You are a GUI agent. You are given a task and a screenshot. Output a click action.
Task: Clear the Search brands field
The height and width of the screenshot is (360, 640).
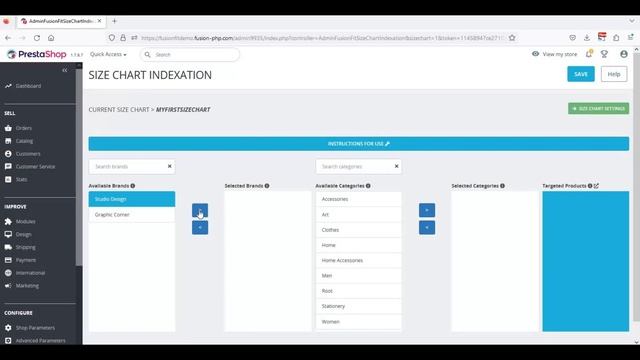pos(169,166)
